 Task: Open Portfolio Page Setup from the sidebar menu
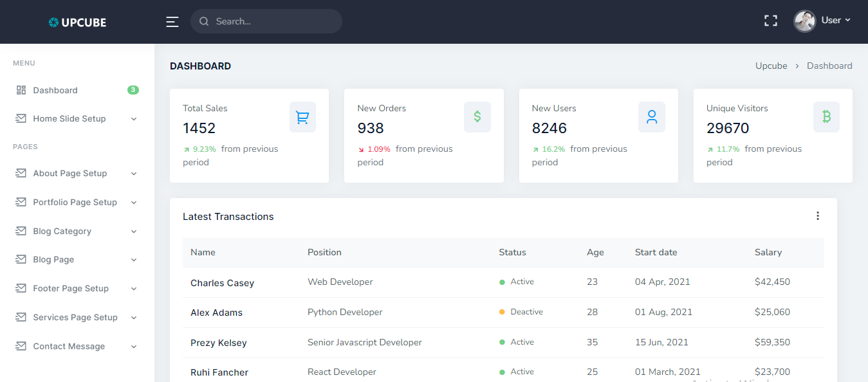(x=75, y=202)
